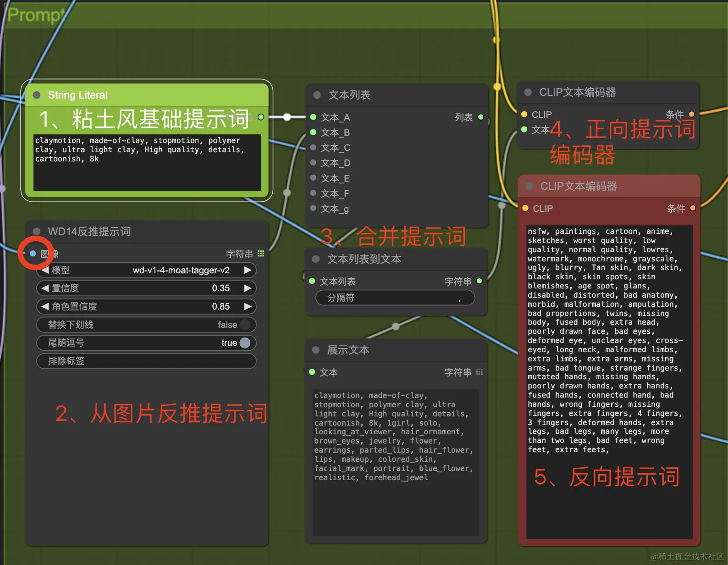Click the String Literal output socket
The width and height of the screenshot is (728, 565).
pyautogui.click(x=261, y=117)
